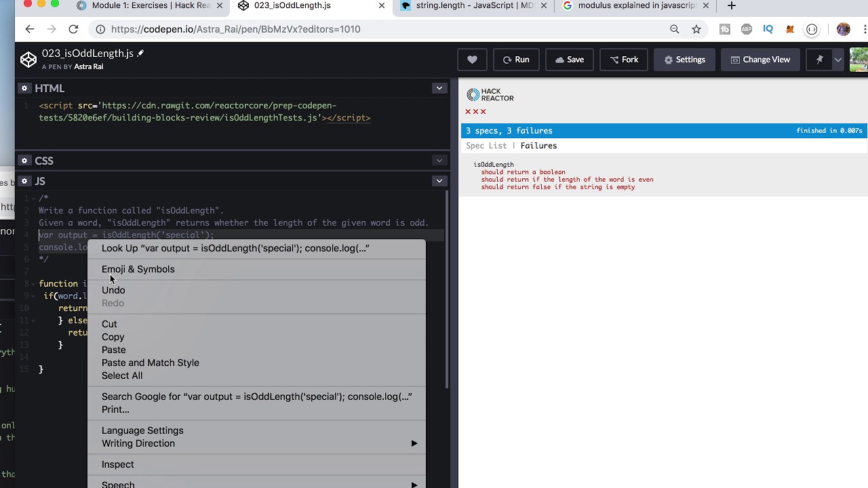The image size is (868, 488).
Task: Switch to the modulus explained Google tab
Action: 636,5
